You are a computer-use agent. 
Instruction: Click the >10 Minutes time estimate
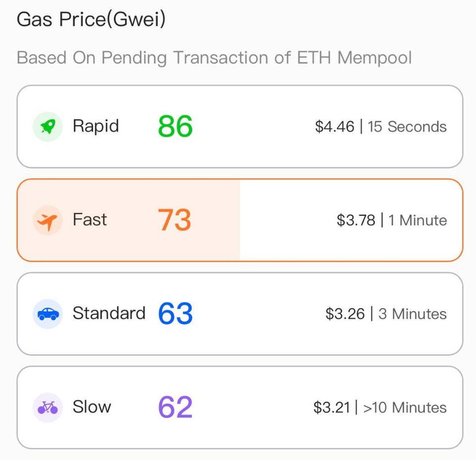405,408
